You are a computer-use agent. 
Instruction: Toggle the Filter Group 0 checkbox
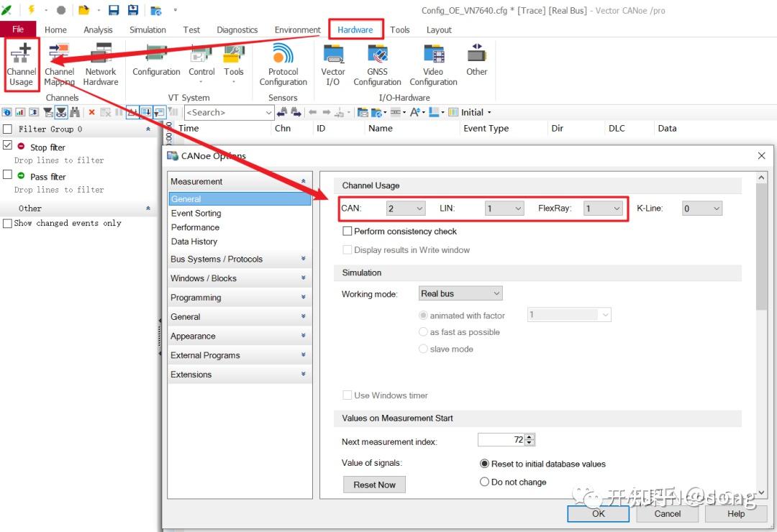(7, 129)
